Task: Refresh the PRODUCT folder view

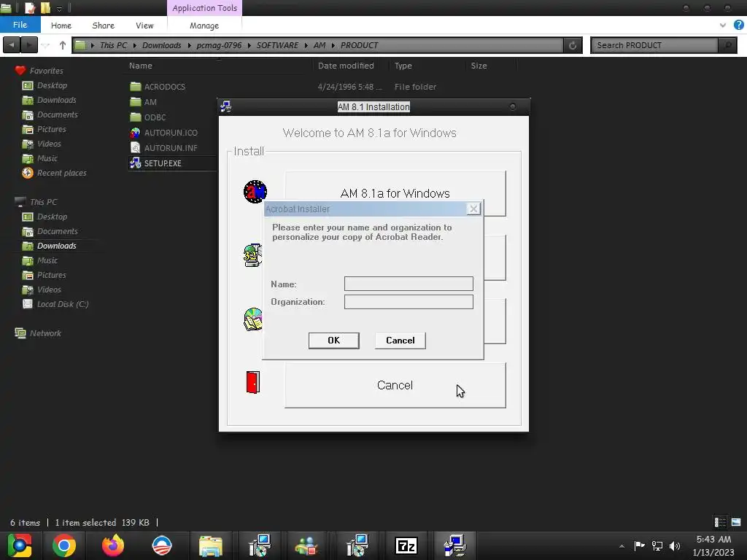Action: pos(573,45)
